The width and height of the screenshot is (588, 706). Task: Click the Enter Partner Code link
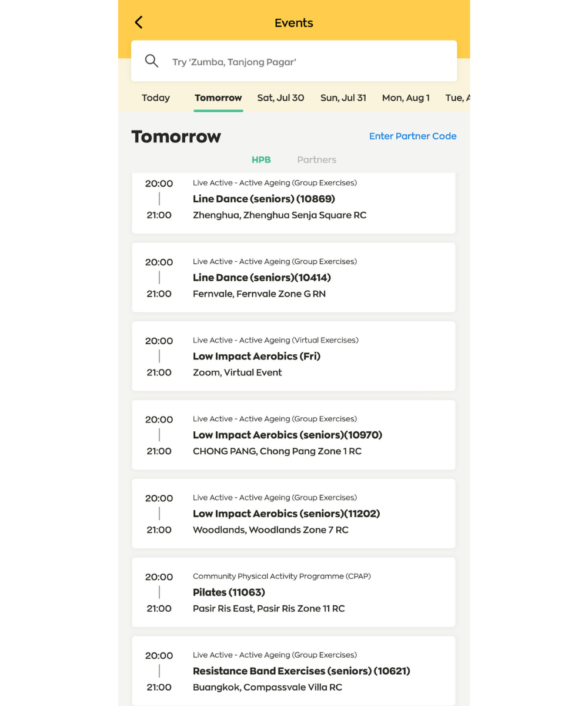tap(412, 136)
